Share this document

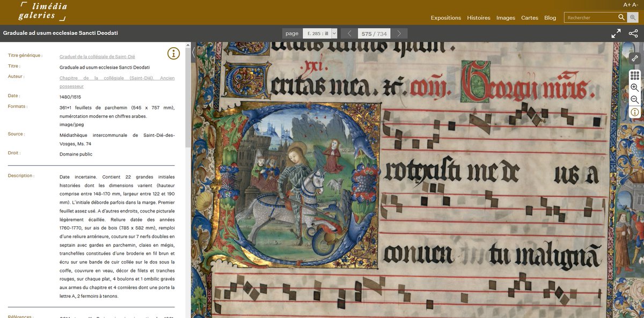(633, 33)
